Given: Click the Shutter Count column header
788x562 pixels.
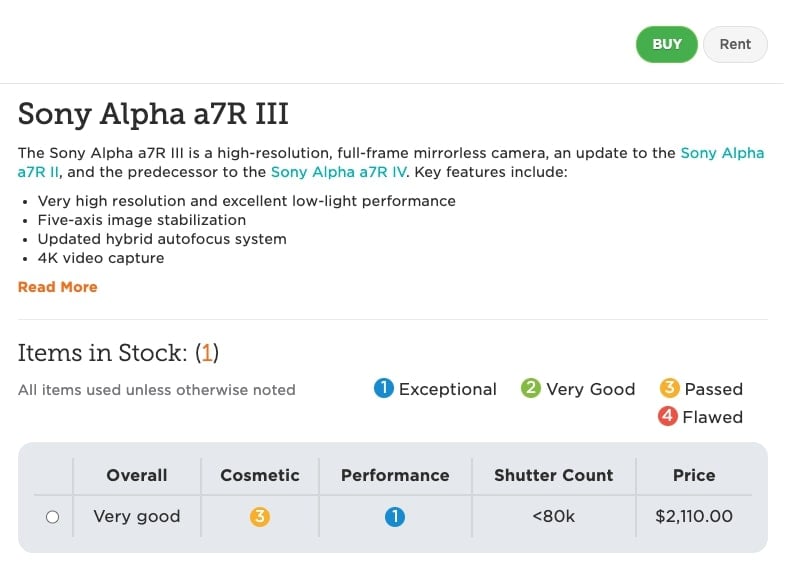Looking at the screenshot, I should [x=554, y=475].
